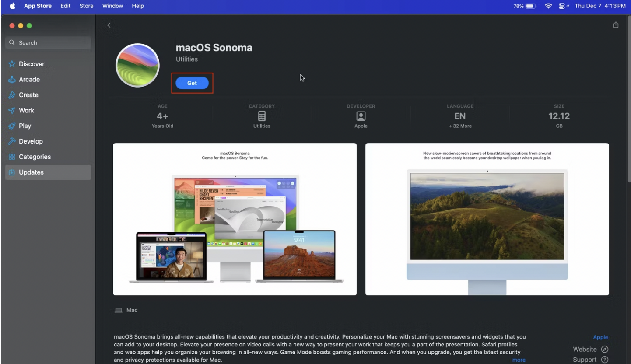
Task: Click the Categories grid icon
Action: click(x=12, y=157)
